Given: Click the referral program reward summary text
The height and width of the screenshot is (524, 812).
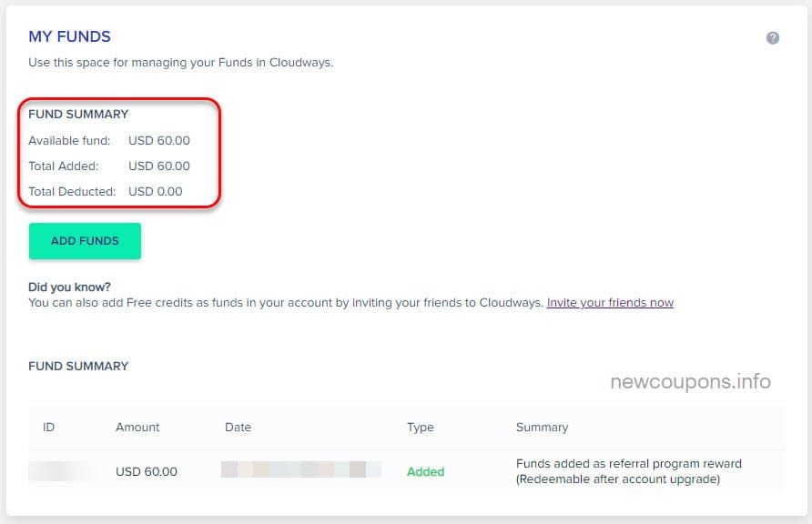Looking at the screenshot, I should 628,471.
